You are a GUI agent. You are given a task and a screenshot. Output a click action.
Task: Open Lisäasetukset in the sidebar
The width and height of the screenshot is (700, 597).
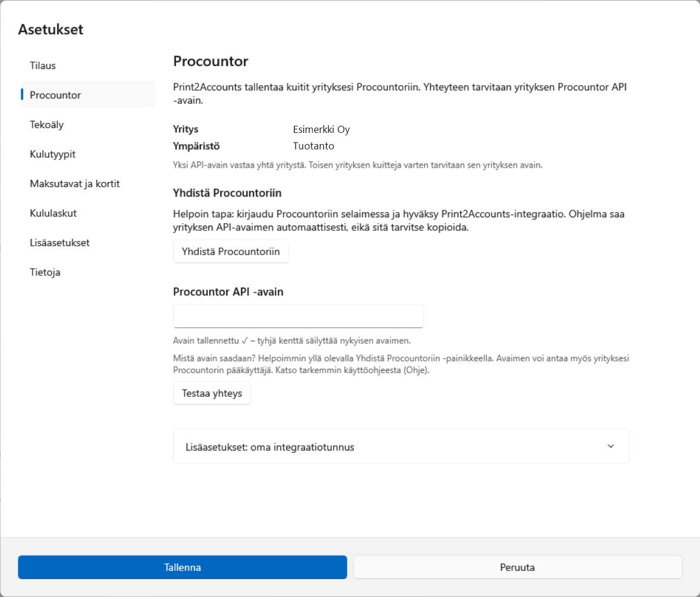[87, 242]
